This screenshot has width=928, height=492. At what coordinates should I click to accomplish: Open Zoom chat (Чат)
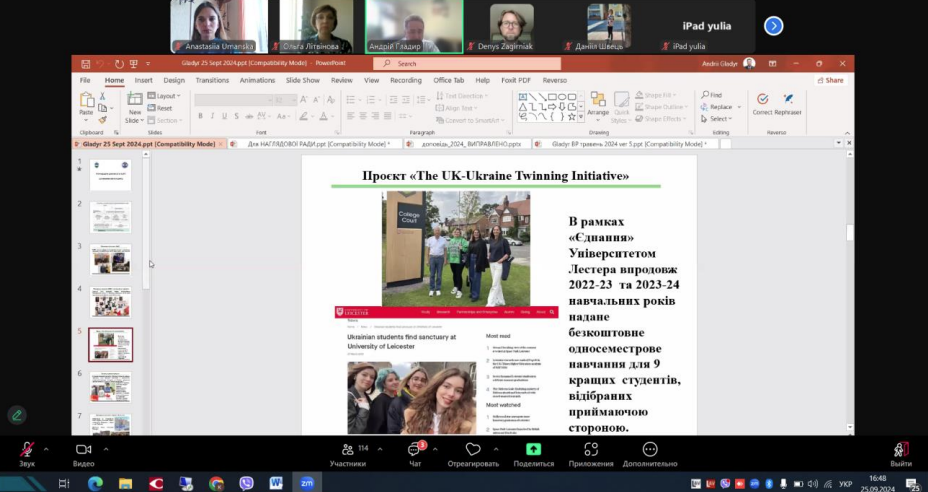click(415, 455)
